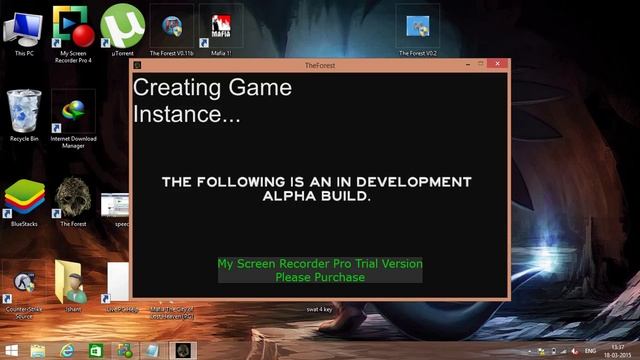This screenshot has width=640, height=360.
Task: Close TheForest window
Action: coord(498,64)
